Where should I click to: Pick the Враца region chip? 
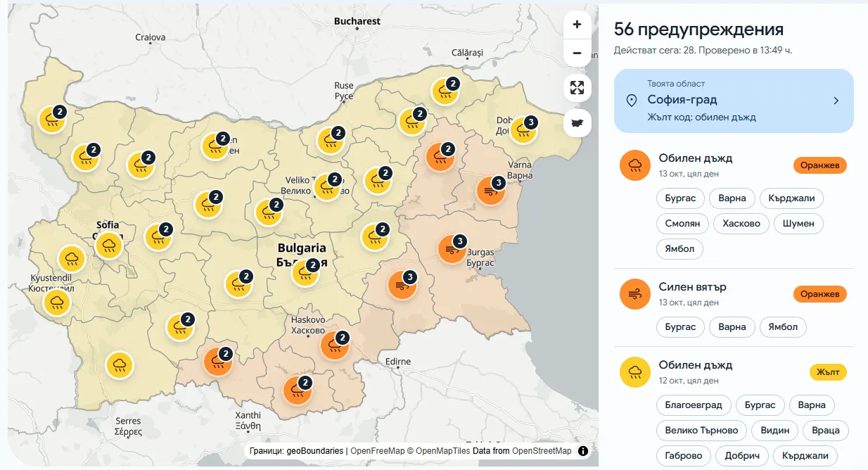826,431
